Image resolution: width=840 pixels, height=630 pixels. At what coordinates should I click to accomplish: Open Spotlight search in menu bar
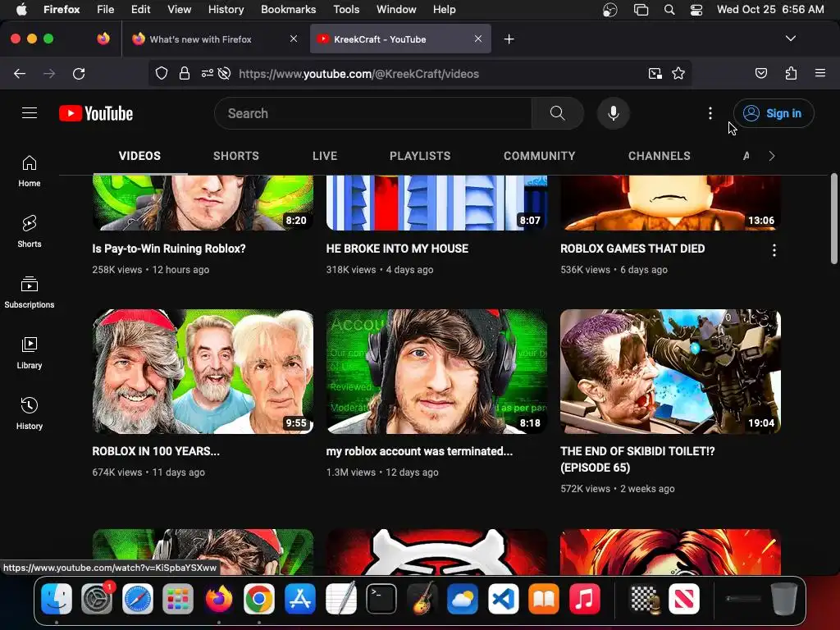click(669, 10)
